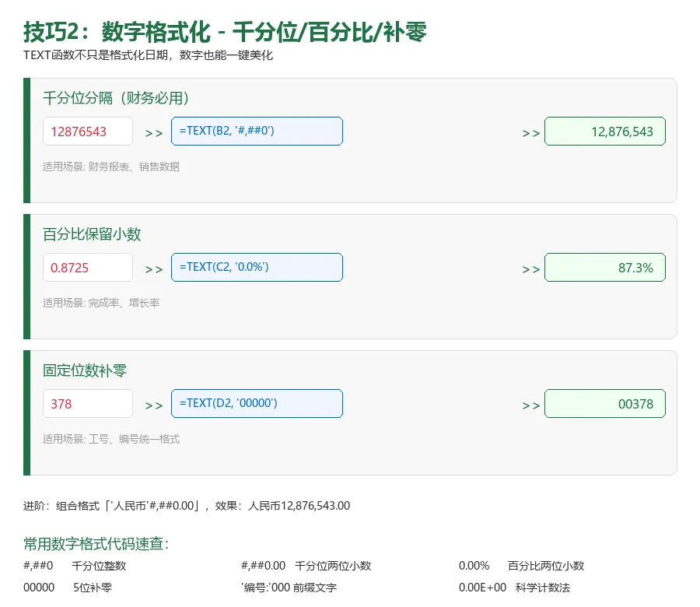700x607 pixels.
Task: Click the format code 0.00% 百分比两位小数
Action: point(521,566)
